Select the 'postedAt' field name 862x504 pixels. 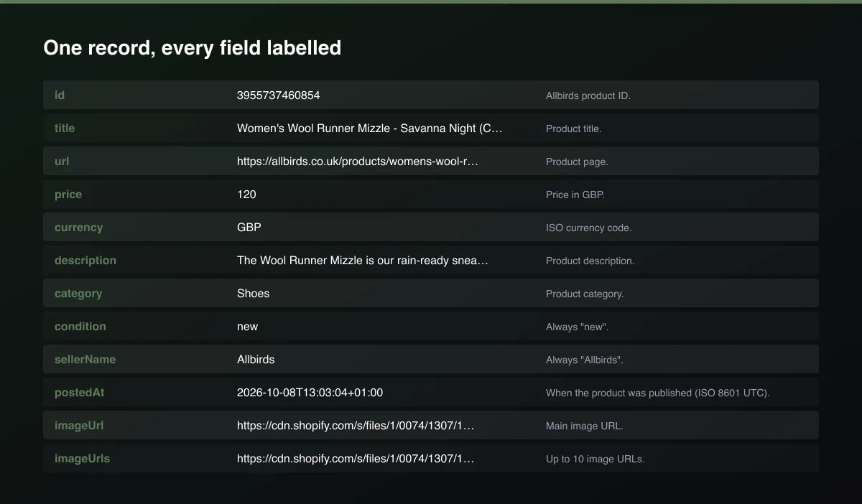coord(80,392)
